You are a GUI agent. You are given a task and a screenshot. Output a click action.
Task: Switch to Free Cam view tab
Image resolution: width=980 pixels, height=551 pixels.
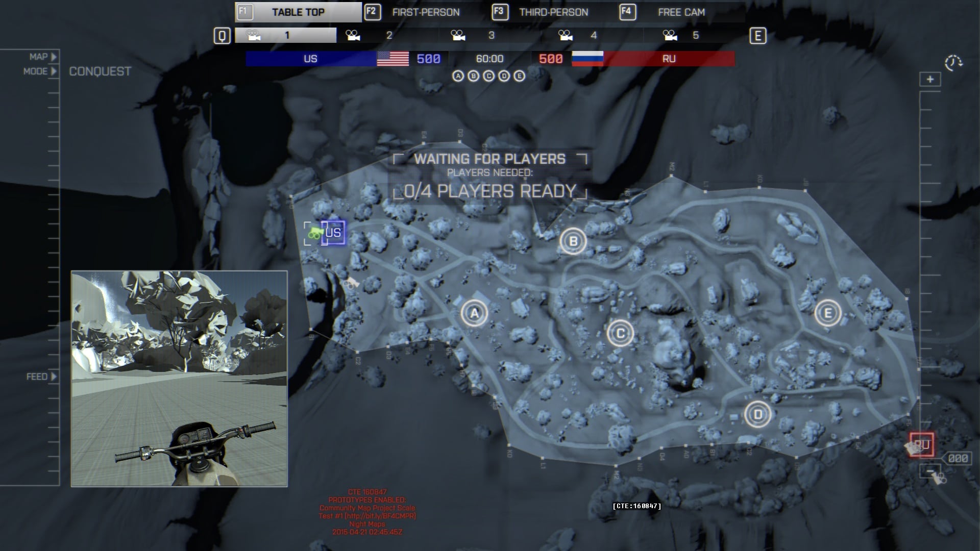(x=681, y=12)
